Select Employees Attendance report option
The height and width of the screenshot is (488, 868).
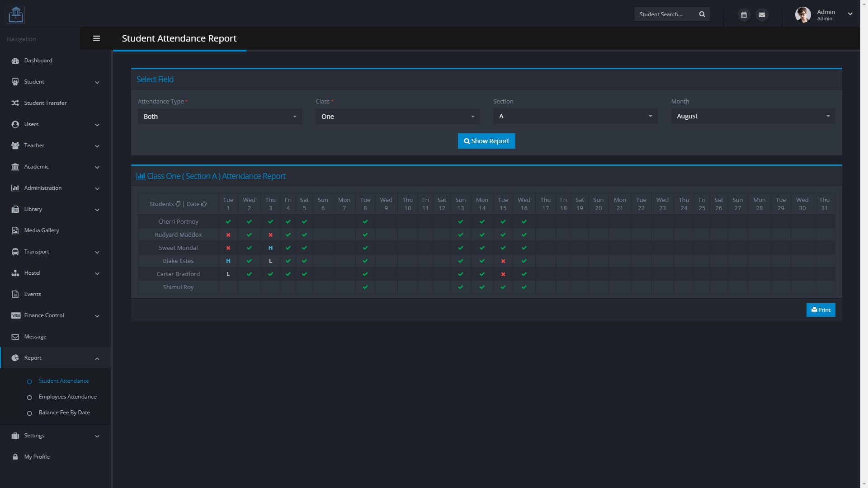tap(67, 397)
